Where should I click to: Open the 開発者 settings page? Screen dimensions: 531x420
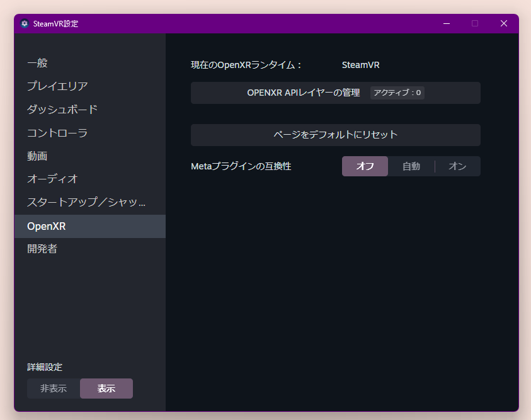(89, 249)
